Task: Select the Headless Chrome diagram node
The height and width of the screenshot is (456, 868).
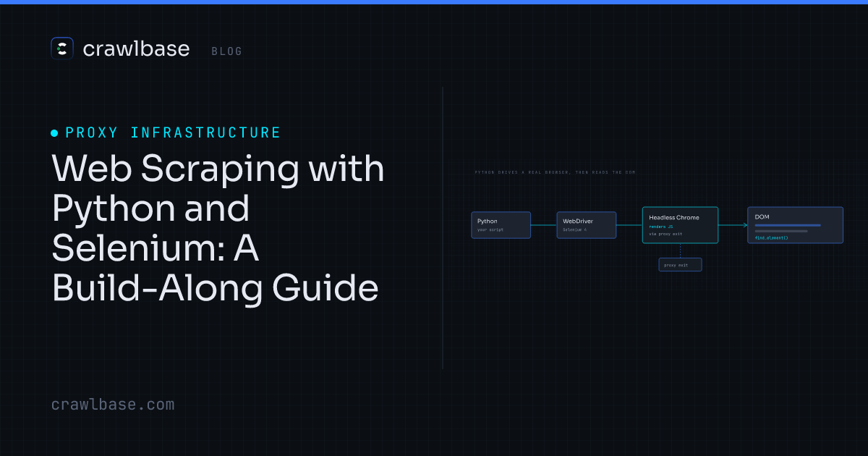Action: click(x=680, y=225)
